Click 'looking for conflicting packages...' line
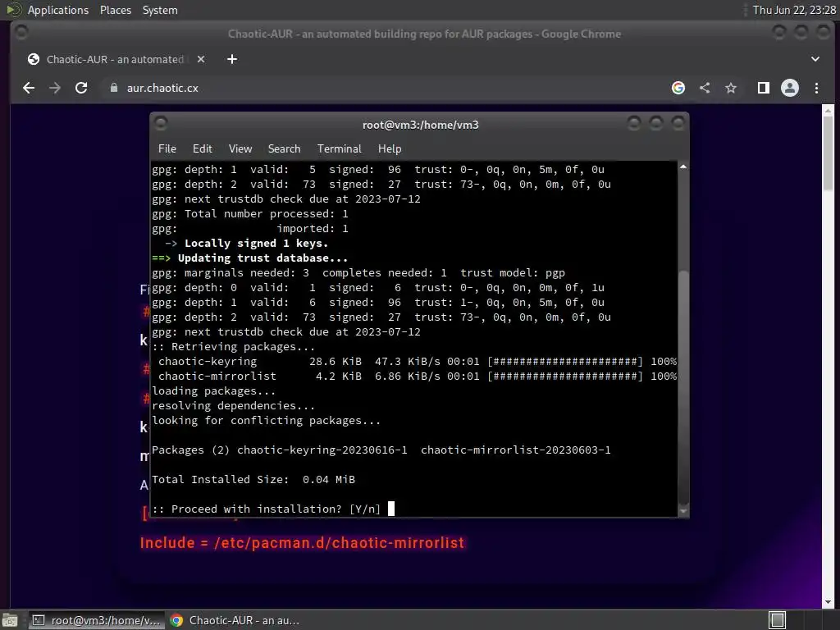The image size is (840, 630). coord(267,421)
